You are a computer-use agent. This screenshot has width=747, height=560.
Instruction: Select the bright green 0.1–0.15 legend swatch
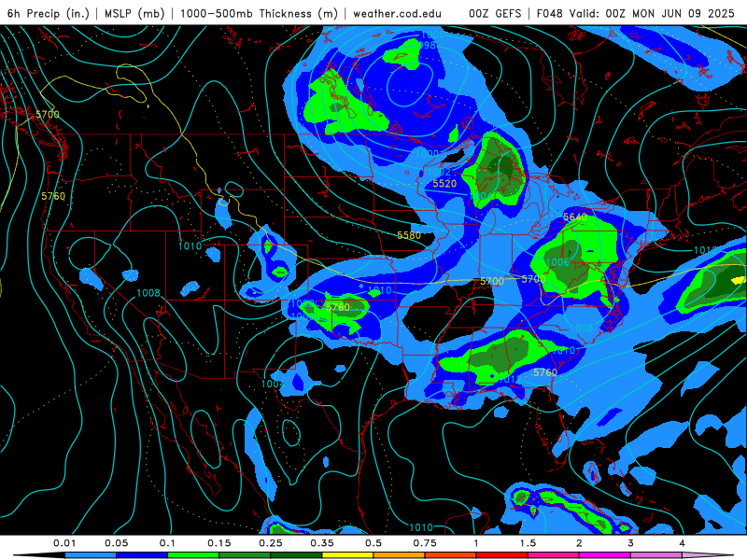193,555
